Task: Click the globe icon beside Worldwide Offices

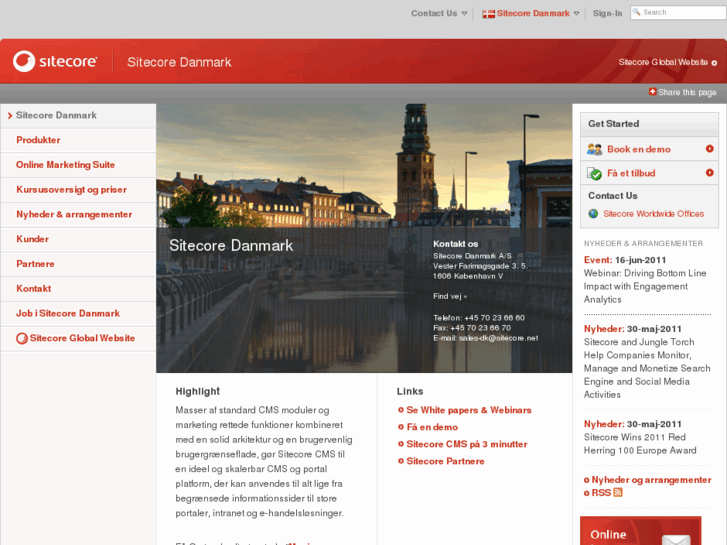Action: (x=593, y=214)
